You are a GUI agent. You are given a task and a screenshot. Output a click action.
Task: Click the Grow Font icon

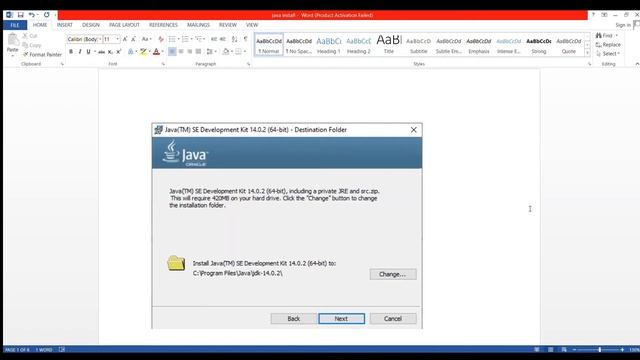pos(125,39)
